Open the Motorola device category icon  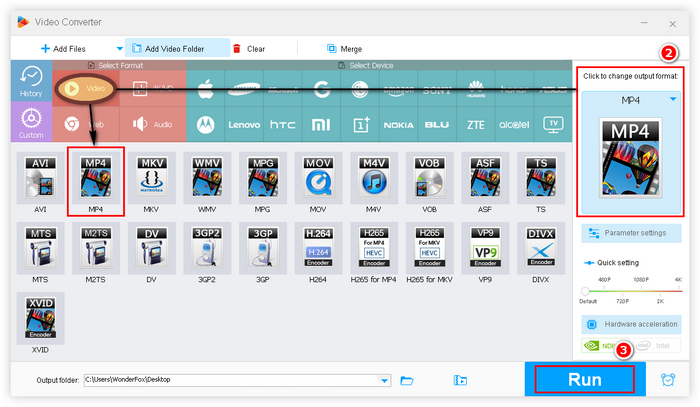[x=205, y=125]
